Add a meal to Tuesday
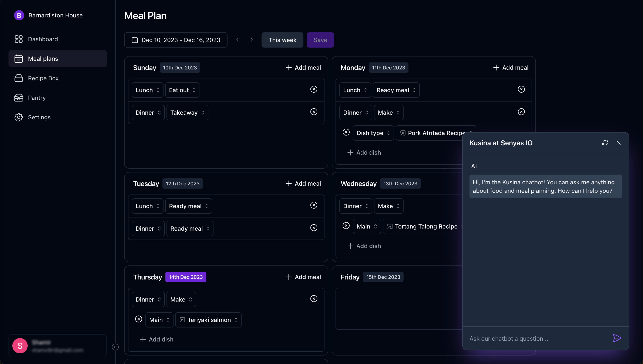 click(303, 183)
